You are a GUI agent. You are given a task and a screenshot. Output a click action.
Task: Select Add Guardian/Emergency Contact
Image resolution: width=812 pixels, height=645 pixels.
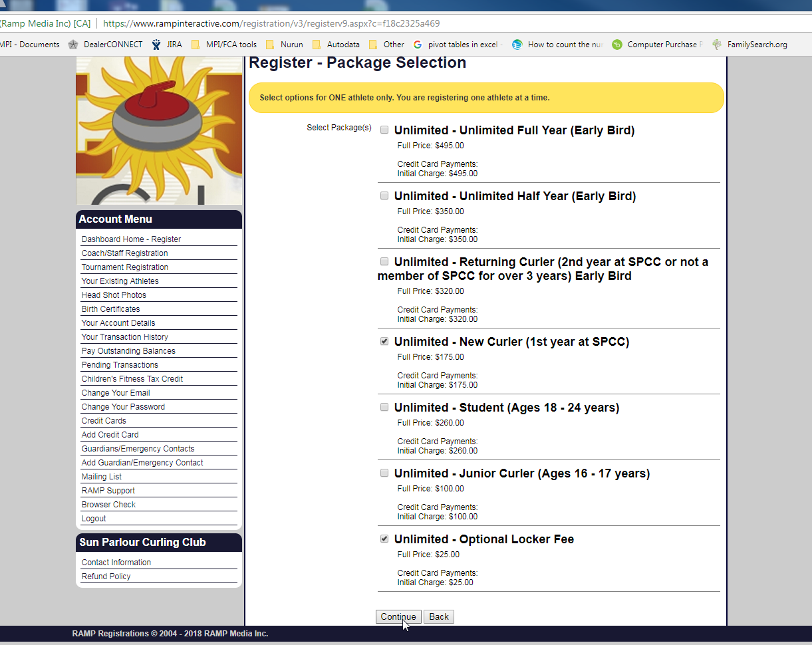[142, 463]
